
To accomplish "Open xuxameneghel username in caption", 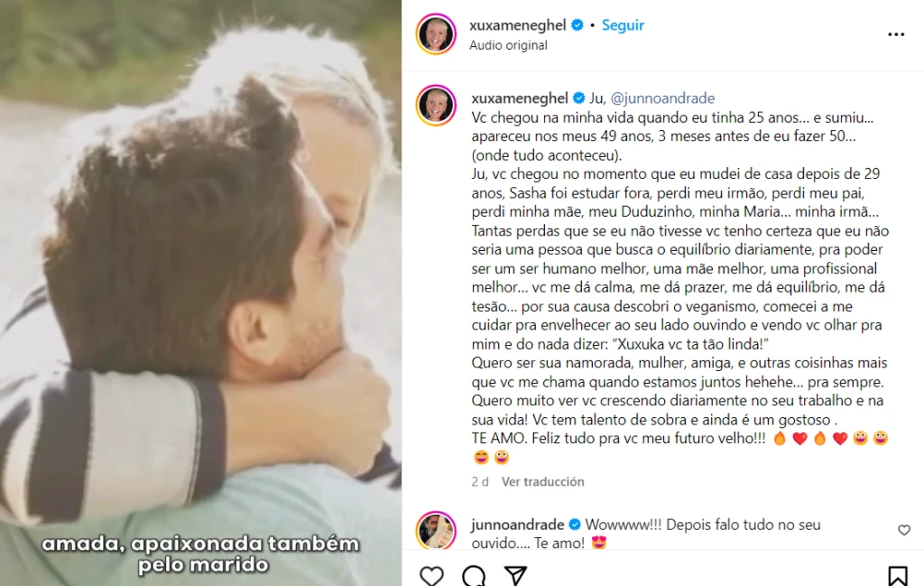I will tap(520, 98).
